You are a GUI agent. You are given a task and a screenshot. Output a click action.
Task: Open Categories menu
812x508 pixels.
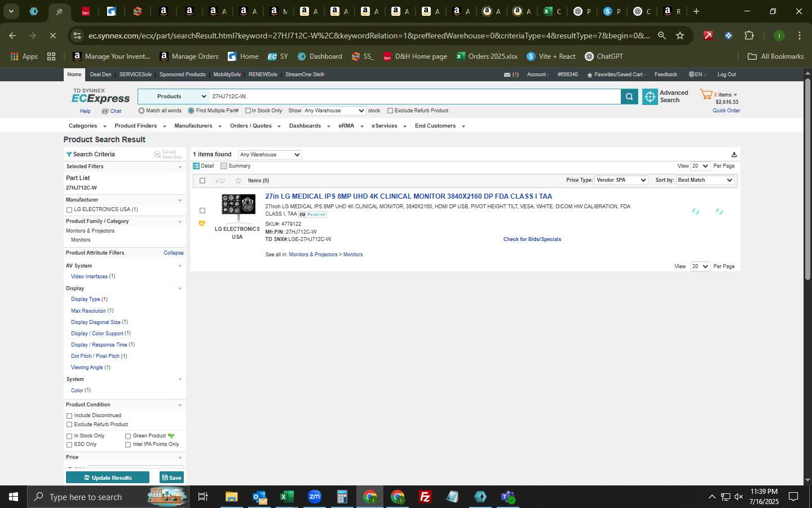coord(87,126)
